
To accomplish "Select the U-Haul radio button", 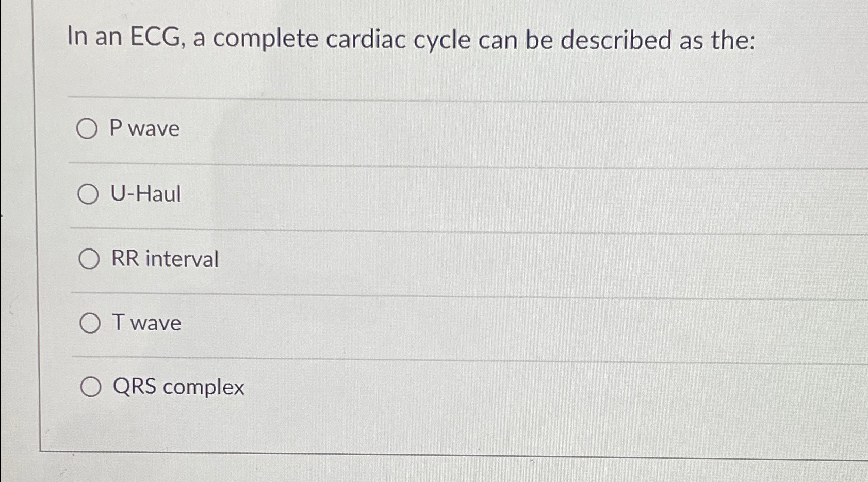I will (x=89, y=194).
